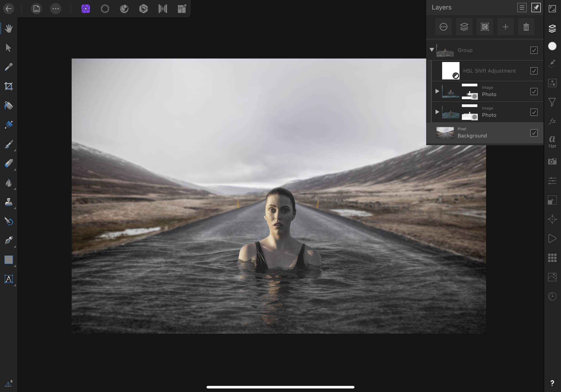Pick the Color Picker eyedropper tool
Image resolution: width=561 pixels, height=392 pixels.
(8, 67)
